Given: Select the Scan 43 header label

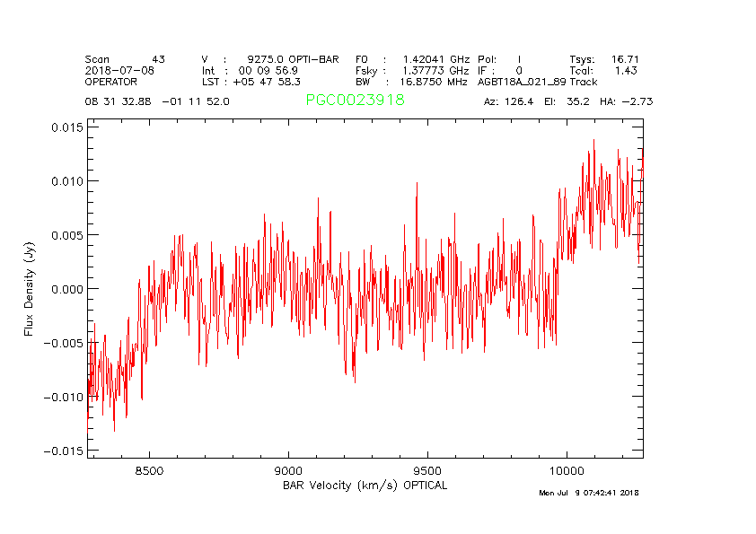Looking at the screenshot, I should coord(125,58).
